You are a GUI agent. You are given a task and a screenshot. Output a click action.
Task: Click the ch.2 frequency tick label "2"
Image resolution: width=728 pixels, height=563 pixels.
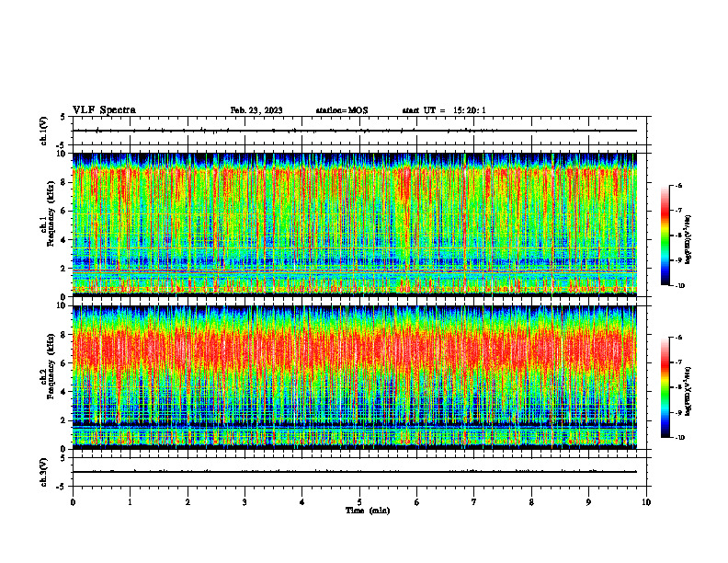coord(65,420)
